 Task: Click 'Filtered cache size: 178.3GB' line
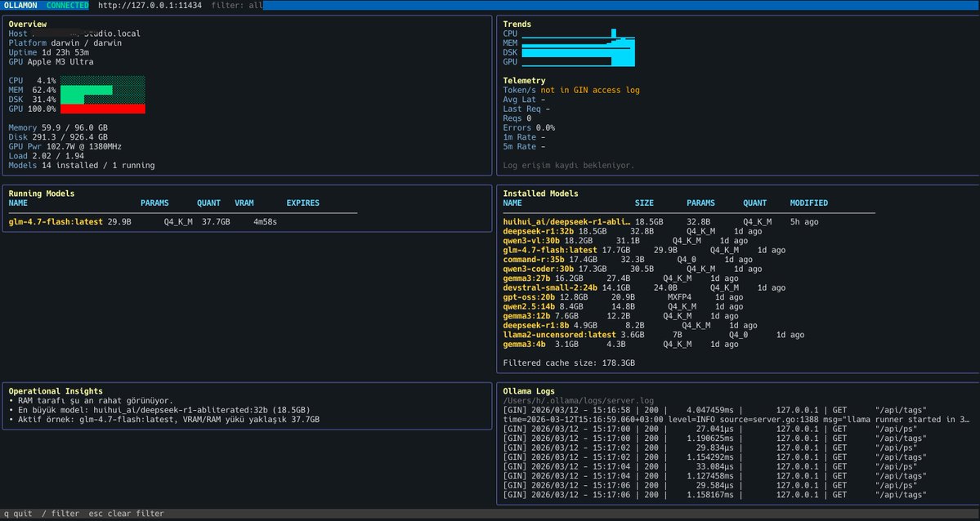(569, 363)
